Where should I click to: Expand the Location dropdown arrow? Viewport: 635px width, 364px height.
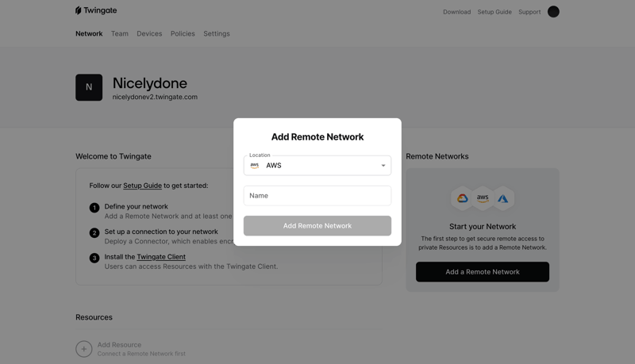[383, 166]
